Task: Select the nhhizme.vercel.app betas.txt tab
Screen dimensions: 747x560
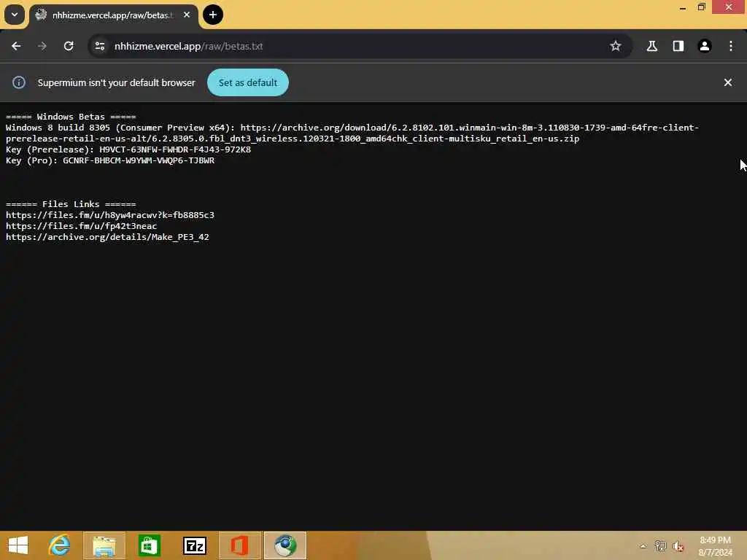Action: click(x=112, y=15)
